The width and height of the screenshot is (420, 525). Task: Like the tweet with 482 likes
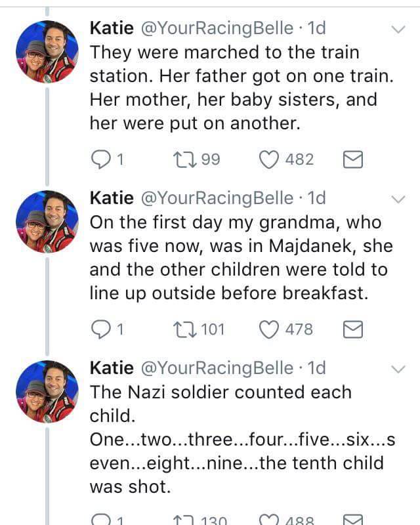click(x=269, y=159)
